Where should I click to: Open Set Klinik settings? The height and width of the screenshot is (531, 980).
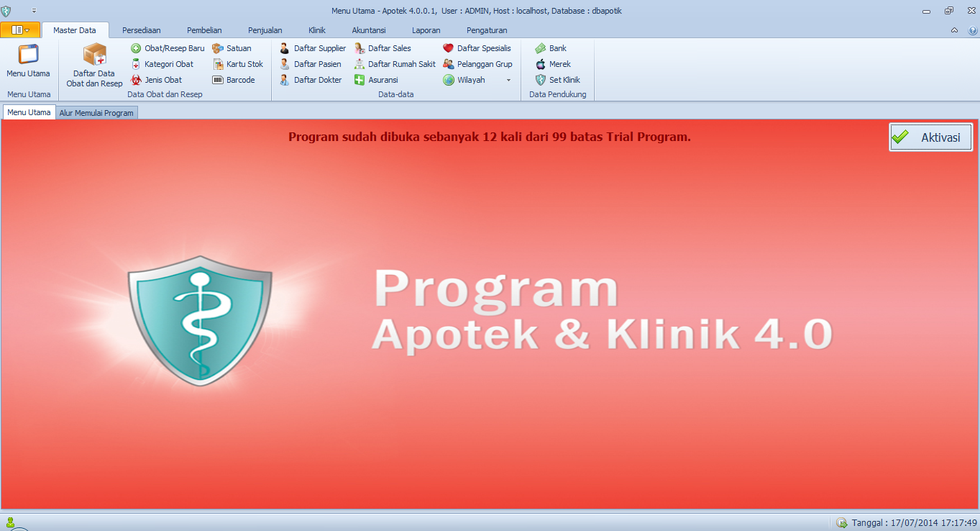tap(558, 80)
